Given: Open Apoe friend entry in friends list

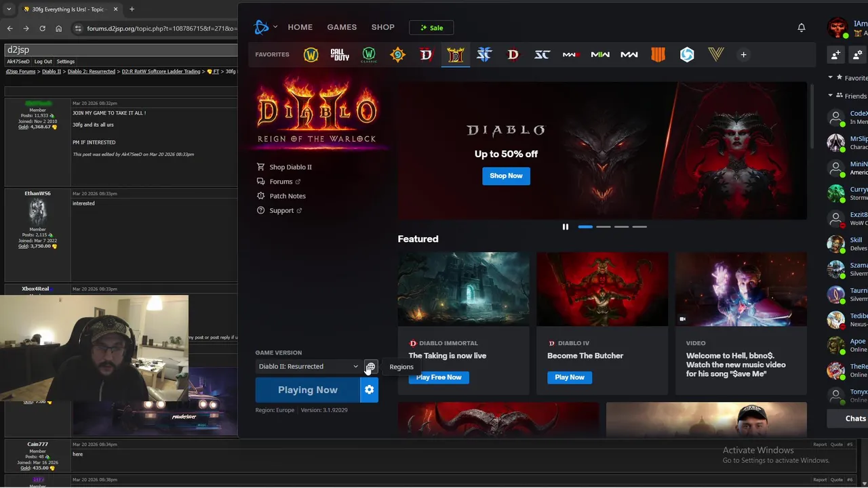Looking at the screenshot, I should (x=848, y=345).
